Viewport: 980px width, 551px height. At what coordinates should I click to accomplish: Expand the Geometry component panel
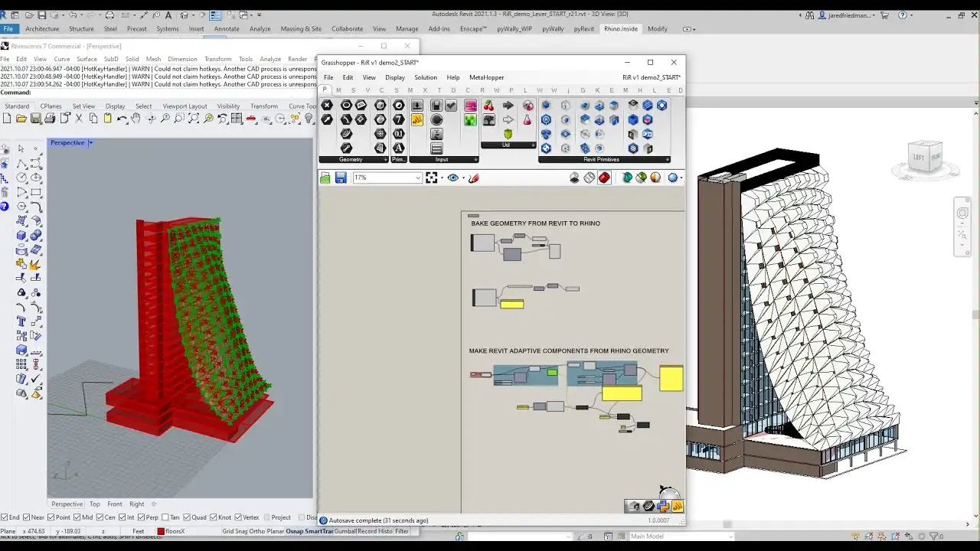click(x=384, y=160)
